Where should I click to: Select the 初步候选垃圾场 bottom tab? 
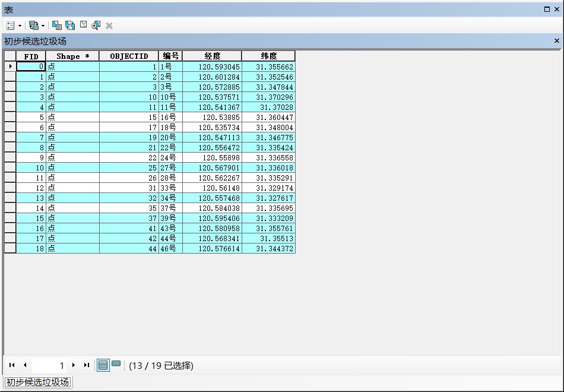click(38, 382)
